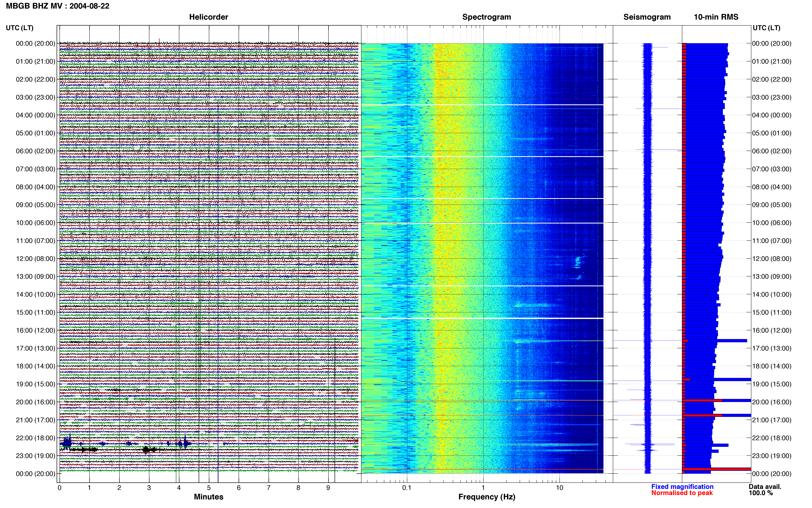
Task: Click 06:00 (02:00) beside the RMS panel
Action: point(772,151)
